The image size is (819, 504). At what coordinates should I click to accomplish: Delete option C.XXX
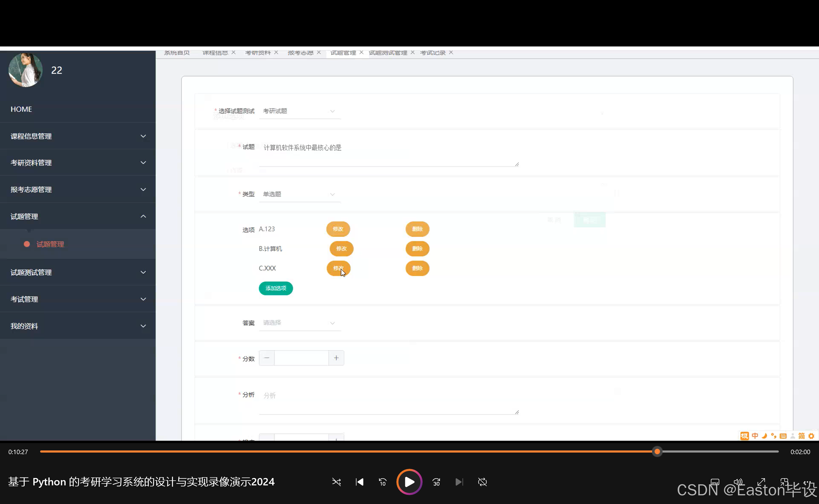pyautogui.click(x=417, y=268)
